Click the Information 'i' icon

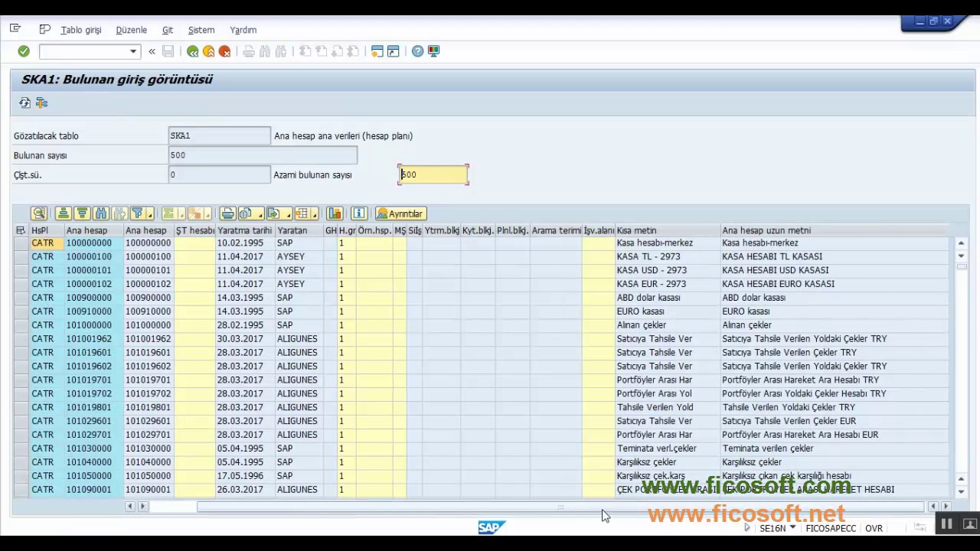coord(359,214)
